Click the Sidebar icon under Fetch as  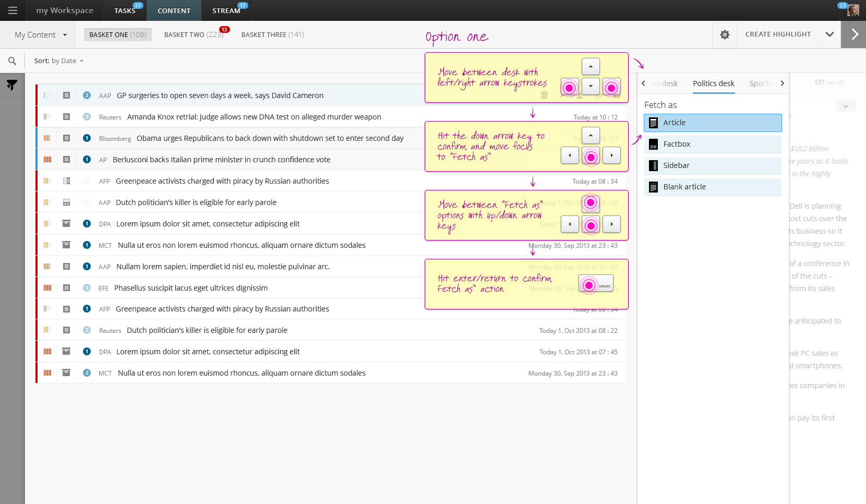653,166
